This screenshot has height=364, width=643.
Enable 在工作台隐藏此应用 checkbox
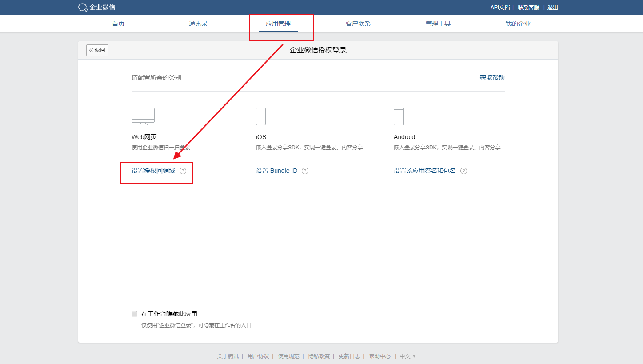(135, 313)
